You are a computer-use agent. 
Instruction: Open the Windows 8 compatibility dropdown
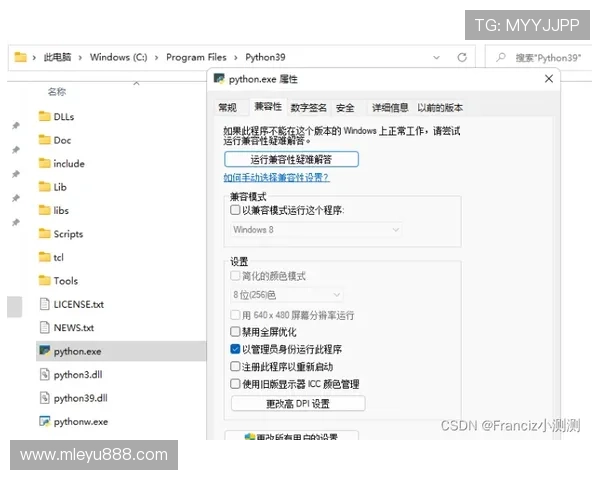(x=316, y=230)
